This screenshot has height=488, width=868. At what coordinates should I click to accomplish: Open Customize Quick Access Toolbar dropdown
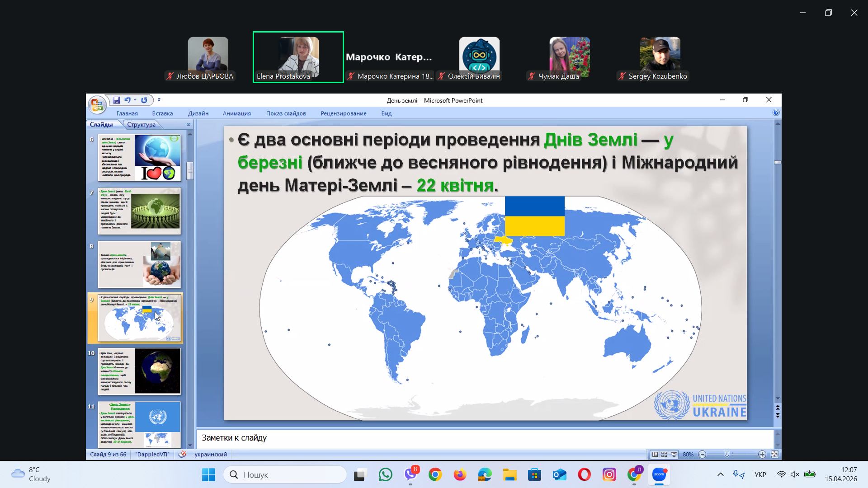(159, 100)
